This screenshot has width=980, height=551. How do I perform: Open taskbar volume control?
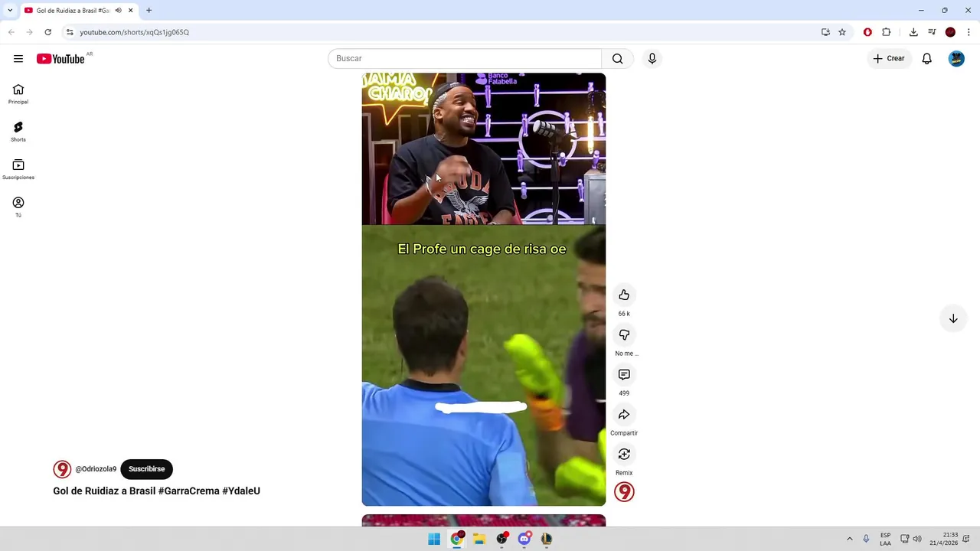917,540
